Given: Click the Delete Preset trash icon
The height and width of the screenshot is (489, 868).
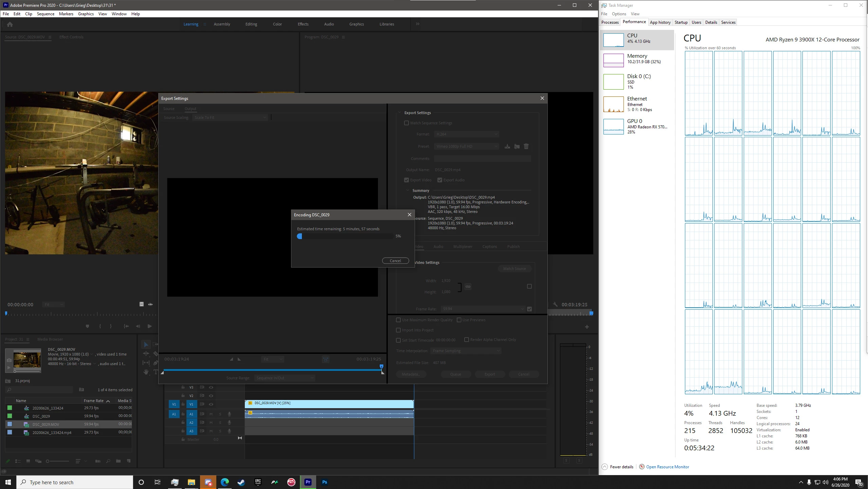Looking at the screenshot, I should [x=526, y=146].
